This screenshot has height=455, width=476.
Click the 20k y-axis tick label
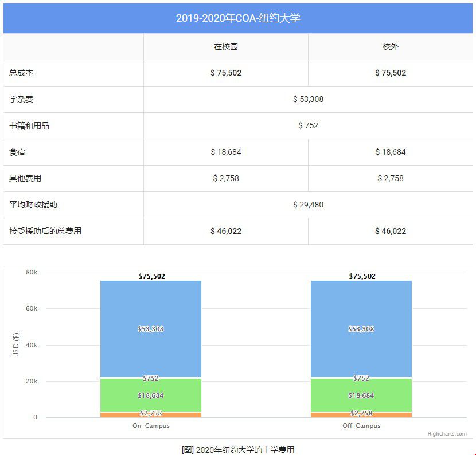[32, 381]
